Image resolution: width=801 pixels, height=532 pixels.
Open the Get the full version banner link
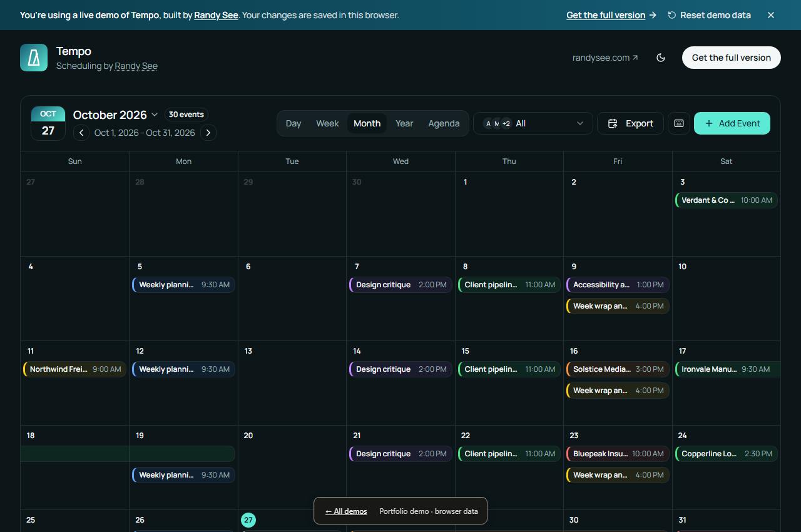611,15
